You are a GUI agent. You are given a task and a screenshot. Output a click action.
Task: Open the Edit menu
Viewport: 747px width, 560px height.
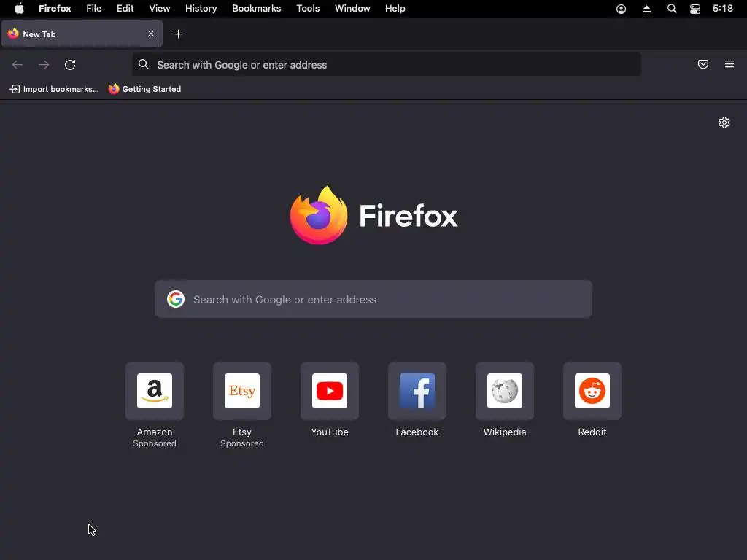pos(125,9)
